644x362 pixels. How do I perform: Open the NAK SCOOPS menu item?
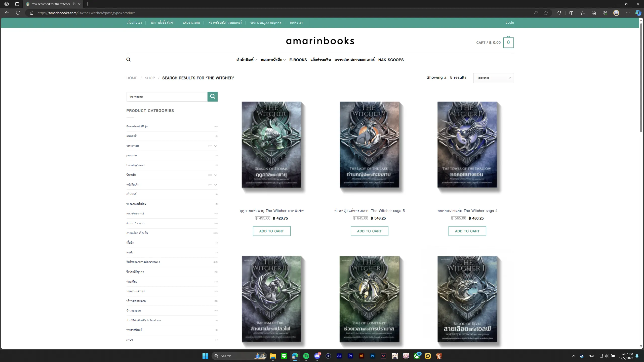391,60
